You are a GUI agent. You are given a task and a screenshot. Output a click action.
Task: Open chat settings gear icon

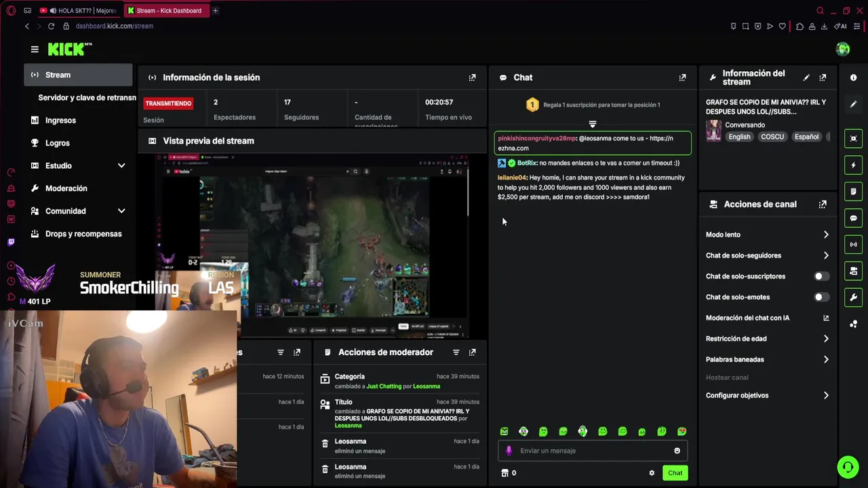(652, 473)
